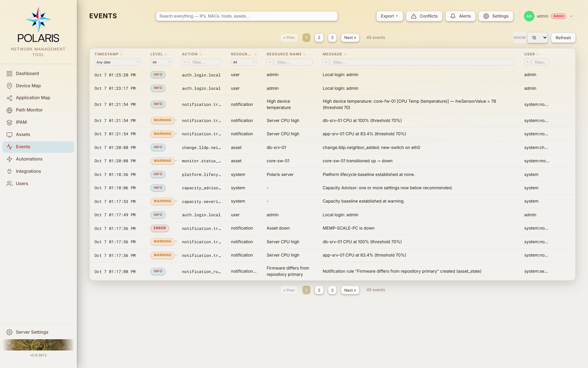Click the Message filter text field
Screen dimensions: 588x368
422,62
